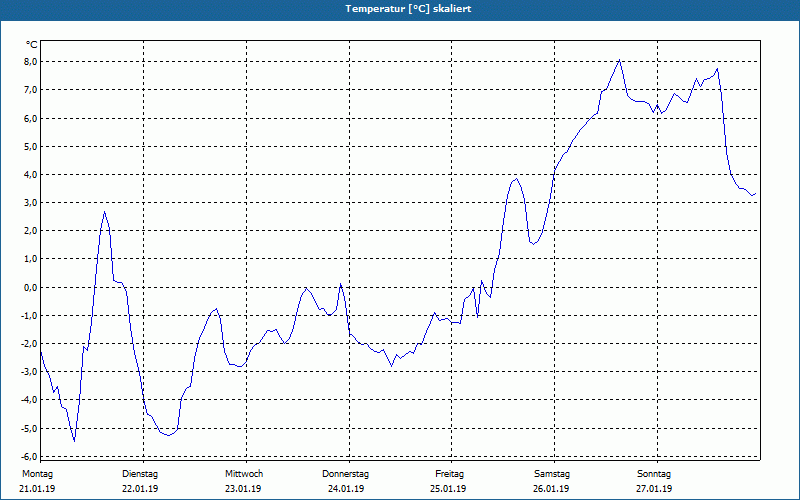Viewport: 800px width, 500px height.
Task: Click the 7,0 y-axis label
Action: [31, 90]
